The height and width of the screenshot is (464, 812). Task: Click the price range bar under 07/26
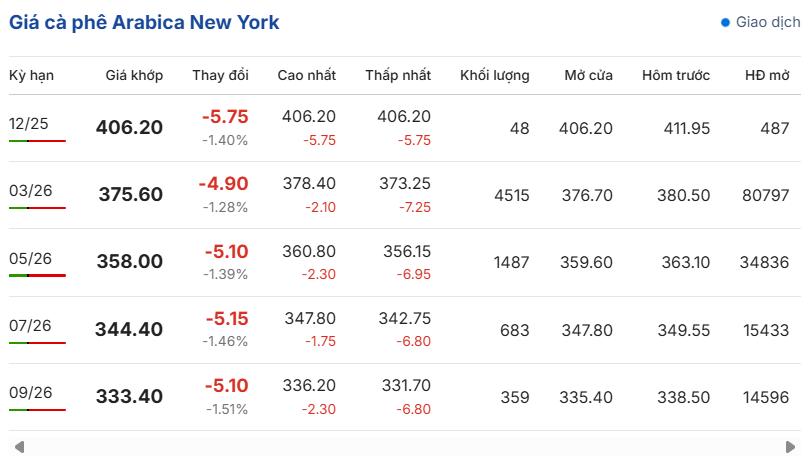pos(37,342)
